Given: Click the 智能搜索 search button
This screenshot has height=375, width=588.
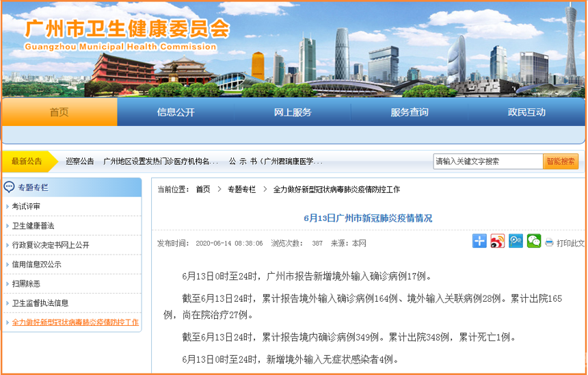Looking at the screenshot, I should click(561, 161).
